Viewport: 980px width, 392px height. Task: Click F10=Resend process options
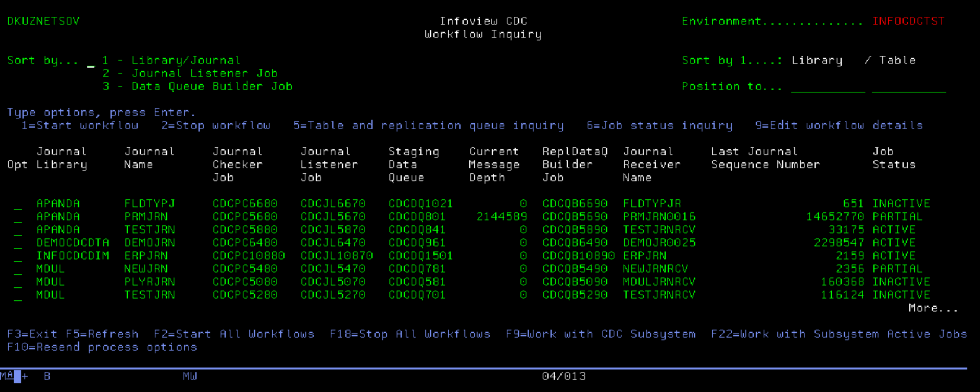[x=102, y=347]
